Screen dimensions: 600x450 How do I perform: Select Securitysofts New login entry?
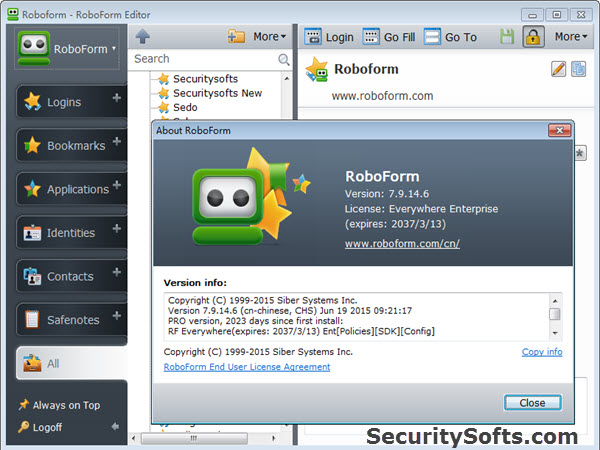tap(210, 93)
